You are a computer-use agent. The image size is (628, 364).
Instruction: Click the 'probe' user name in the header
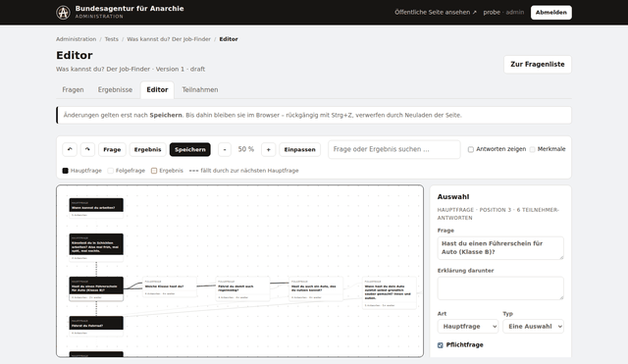(492, 13)
